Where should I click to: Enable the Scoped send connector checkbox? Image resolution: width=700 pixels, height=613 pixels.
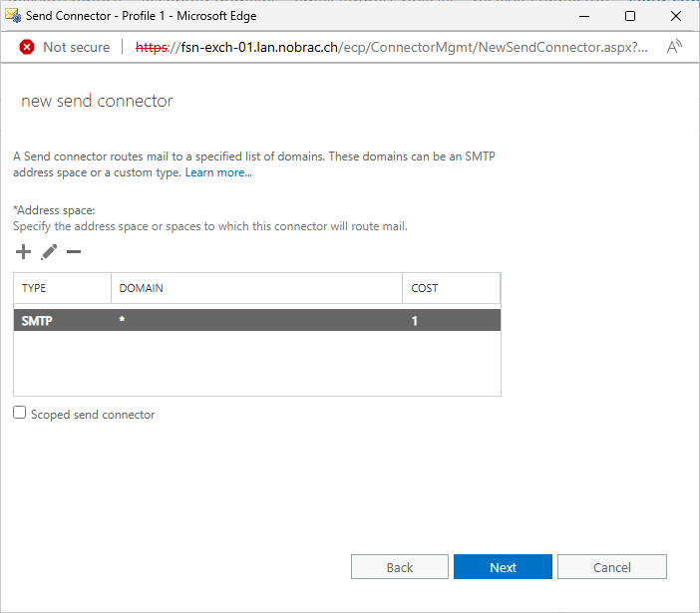(x=19, y=413)
